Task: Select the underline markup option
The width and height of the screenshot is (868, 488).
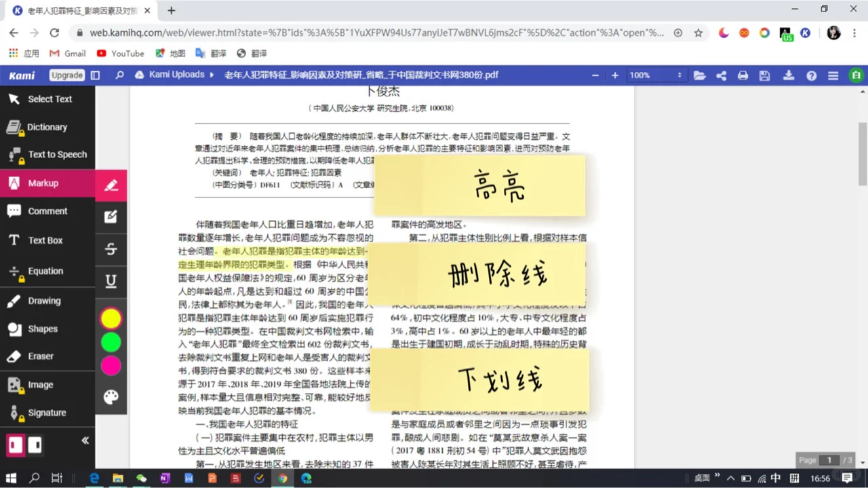Action: 111,281
